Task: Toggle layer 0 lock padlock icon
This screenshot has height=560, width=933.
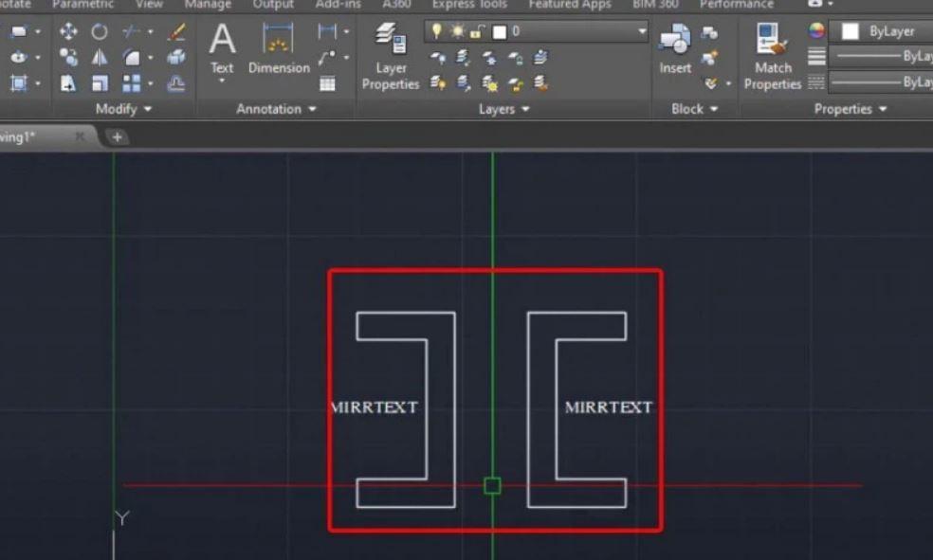Action: click(x=477, y=31)
